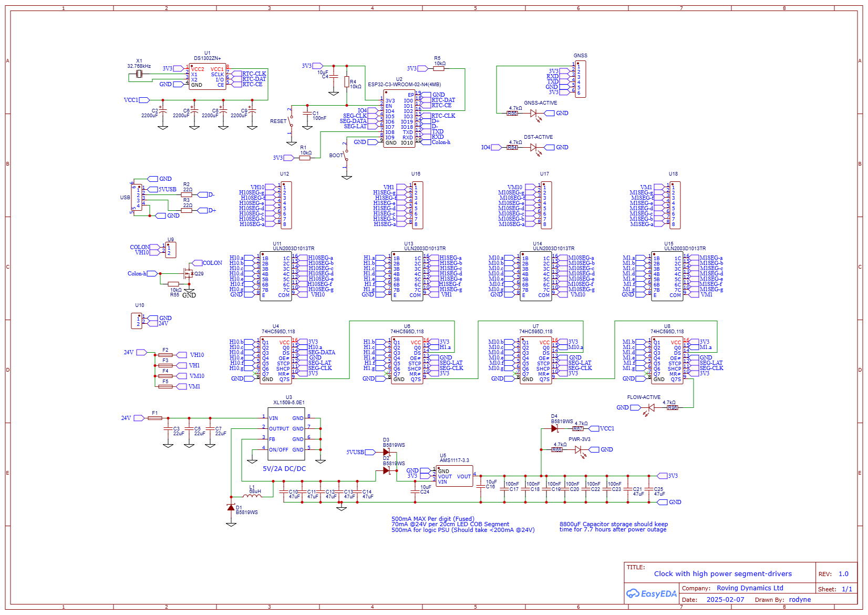Click the title "Clock with high power segment-drivers"

click(x=723, y=574)
